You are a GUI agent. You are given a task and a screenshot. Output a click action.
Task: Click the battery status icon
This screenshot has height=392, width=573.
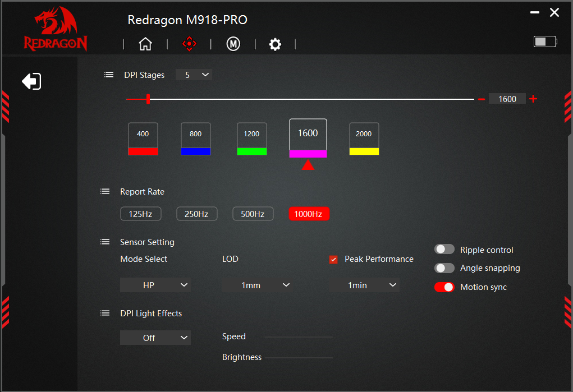click(x=545, y=41)
